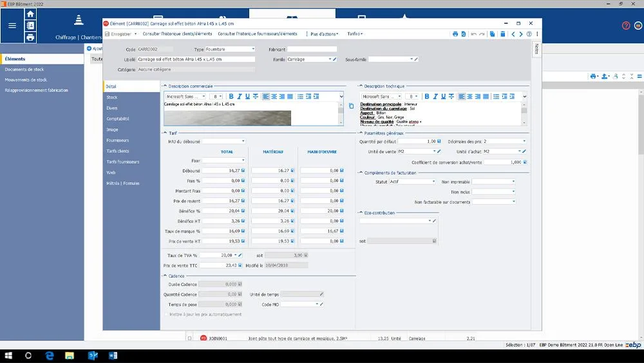Copy the commercial description to the technical description
Image resolution: width=644 pixels, height=363 pixels.
351,106
